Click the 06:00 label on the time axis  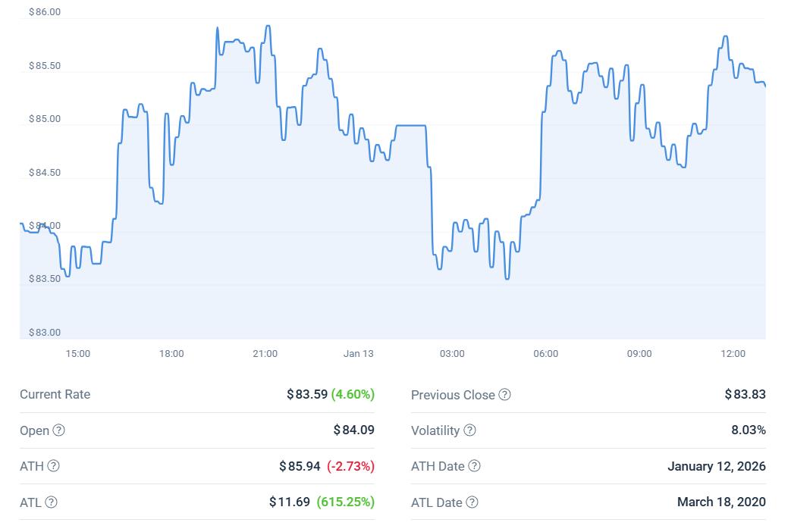545,353
